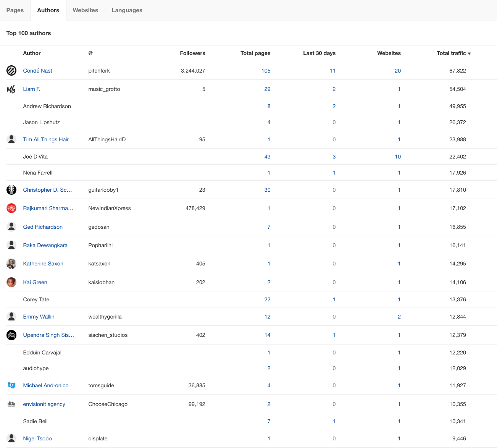The image size is (497, 448).
Task: Click the music_grotto M6 logo icon
Action: pos(11,89)
